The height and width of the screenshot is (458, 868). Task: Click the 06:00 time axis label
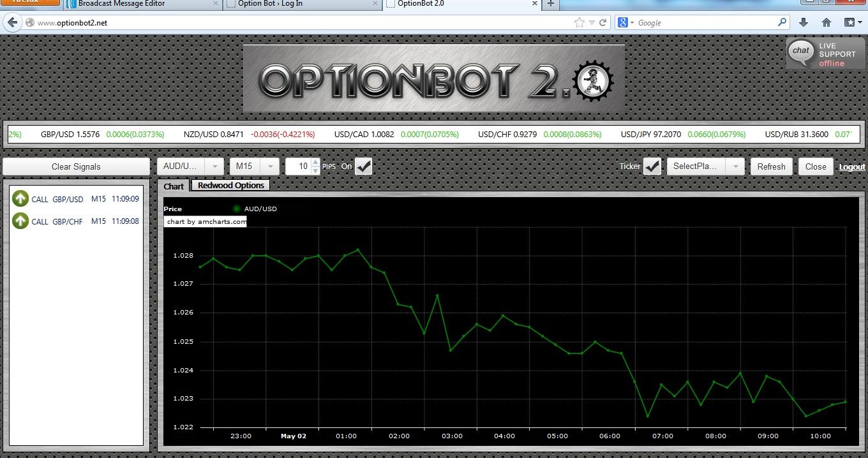[x=610, y=436]
